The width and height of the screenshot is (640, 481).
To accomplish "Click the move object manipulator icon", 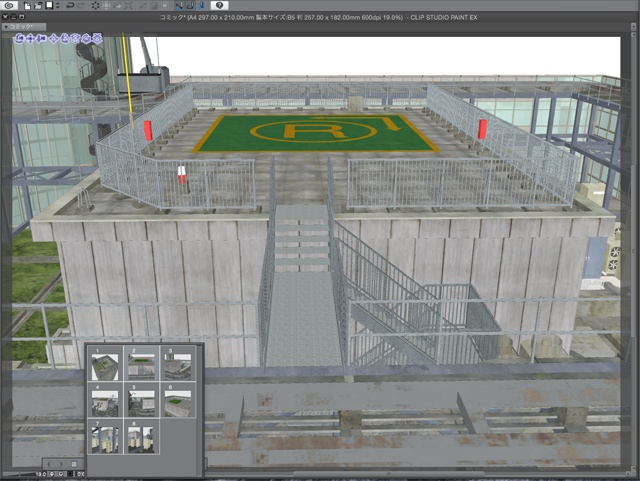I will coord(53,39).
